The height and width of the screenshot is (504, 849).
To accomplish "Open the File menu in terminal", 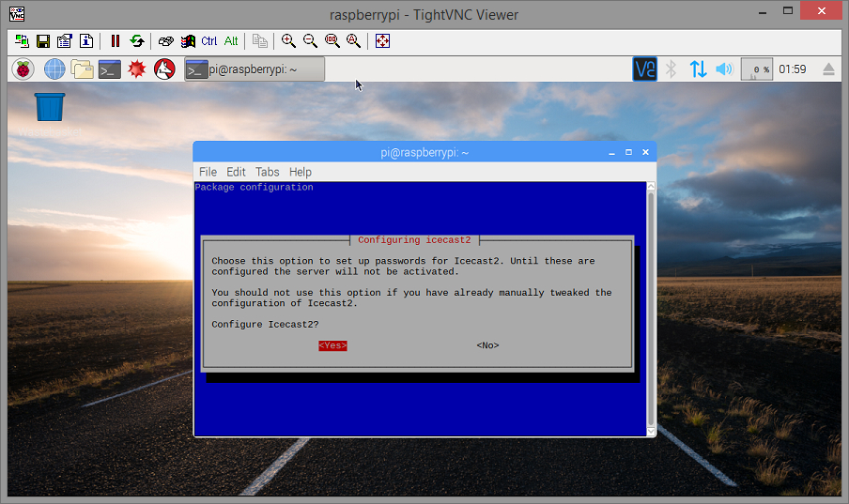I will 208,172.
